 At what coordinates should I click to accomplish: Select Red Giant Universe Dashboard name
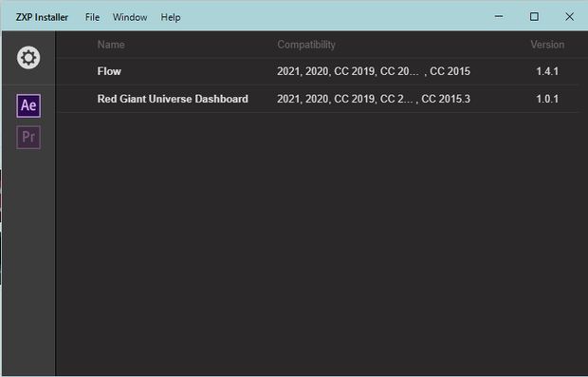pyautogui.click(x=173, y=99)
